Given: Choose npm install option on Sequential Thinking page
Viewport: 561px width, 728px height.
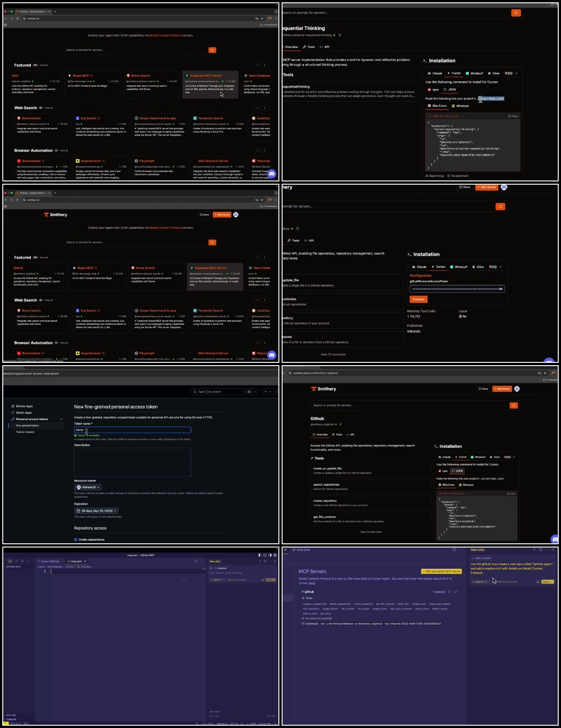Looking at the screenshot, I should coord(433,90).
